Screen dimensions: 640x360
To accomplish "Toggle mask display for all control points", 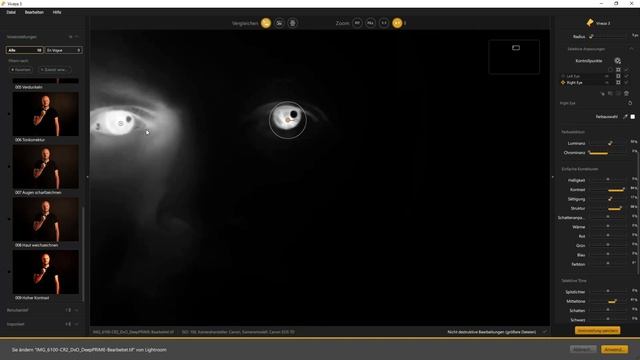I will (x=618, y=70).
